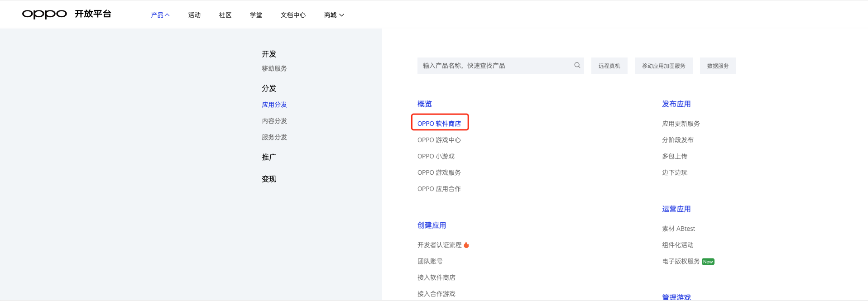The image size is (868, 301).
Task: Open the 开发者认证流程 link
Action: pyautogui.click(x=440, y=245)
